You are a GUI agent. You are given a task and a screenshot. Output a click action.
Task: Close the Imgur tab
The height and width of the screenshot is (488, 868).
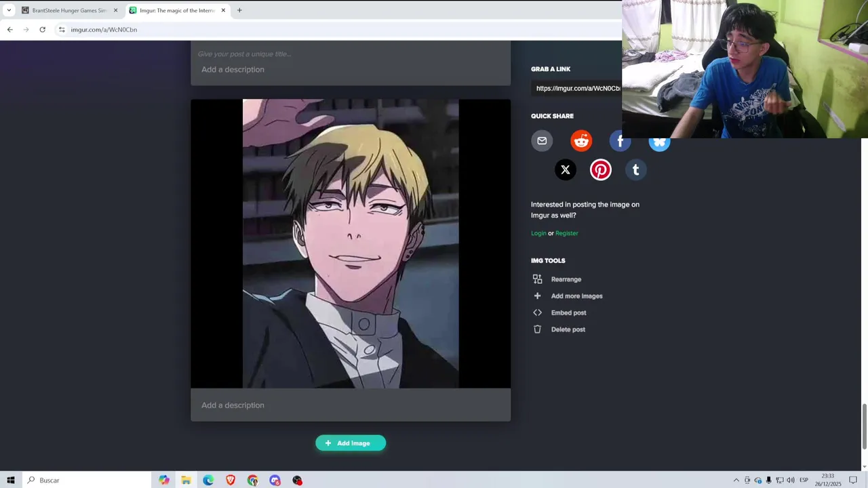coord(223,10)
